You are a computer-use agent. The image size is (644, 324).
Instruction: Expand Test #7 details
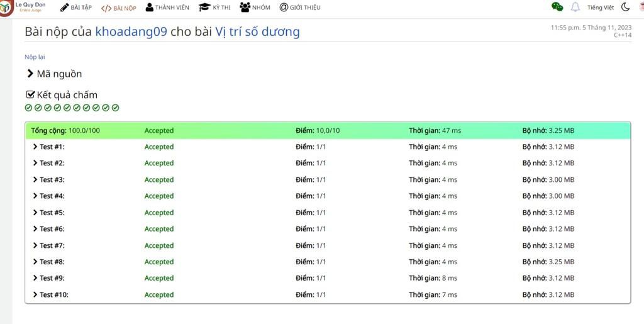coord(48,245)
